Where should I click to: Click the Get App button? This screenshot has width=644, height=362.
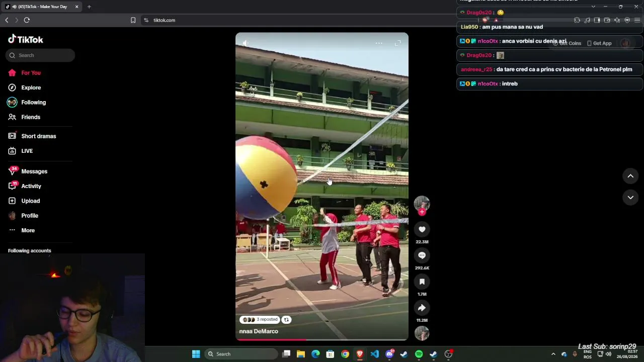(599, 43)
